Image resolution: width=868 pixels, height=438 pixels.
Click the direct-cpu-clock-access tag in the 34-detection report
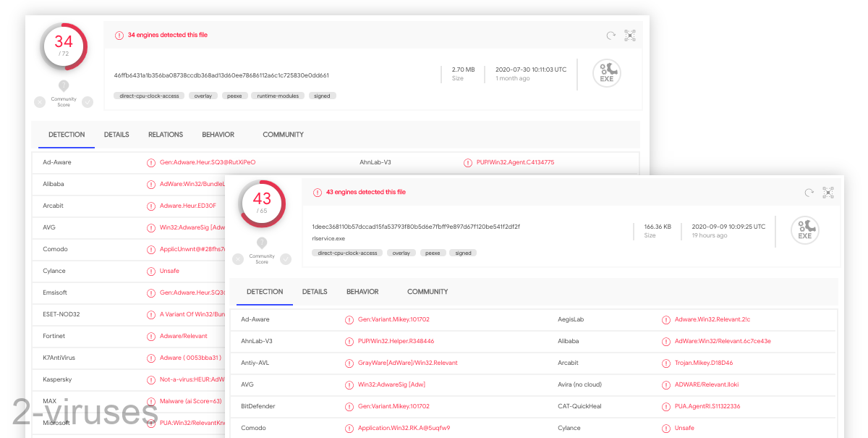point(149,96)
